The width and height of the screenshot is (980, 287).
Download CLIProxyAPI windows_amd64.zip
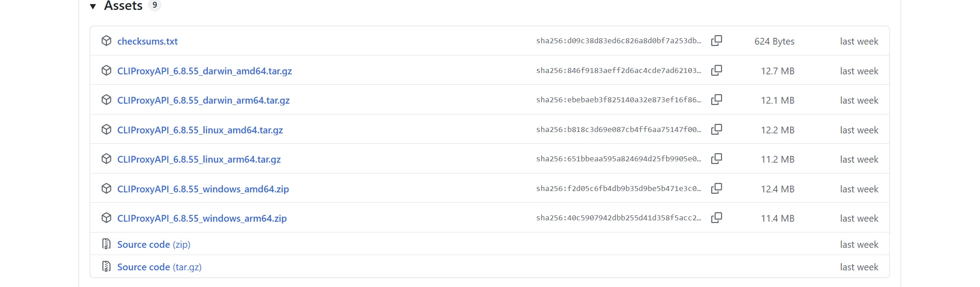[203, 189]
